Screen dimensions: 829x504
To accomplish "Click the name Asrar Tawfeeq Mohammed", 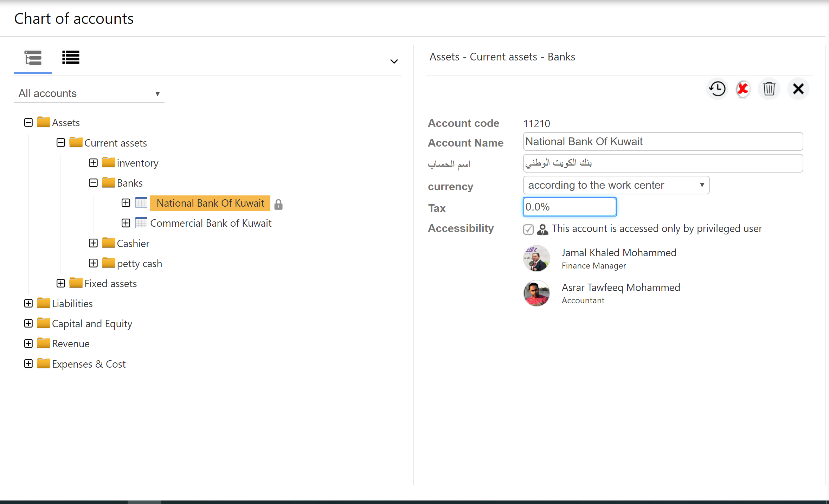I will [x=621, y=287].
